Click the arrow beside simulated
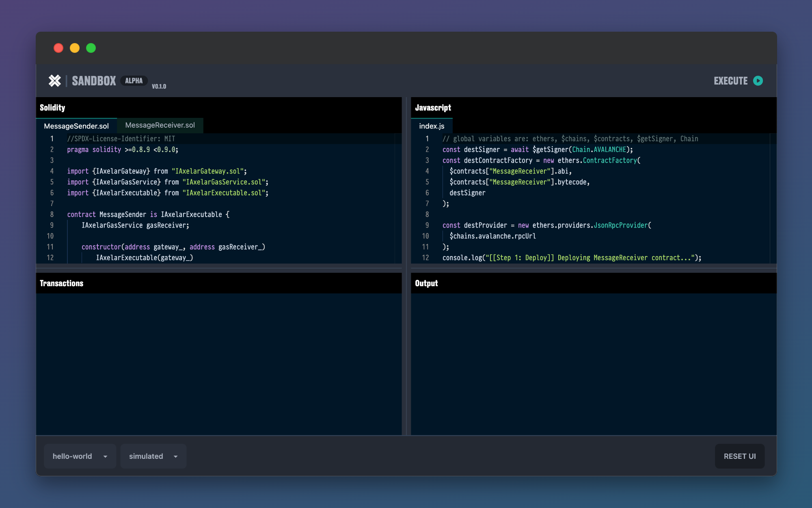The width and height of the screenshot is (812, 508). click(x=176, y=456)
